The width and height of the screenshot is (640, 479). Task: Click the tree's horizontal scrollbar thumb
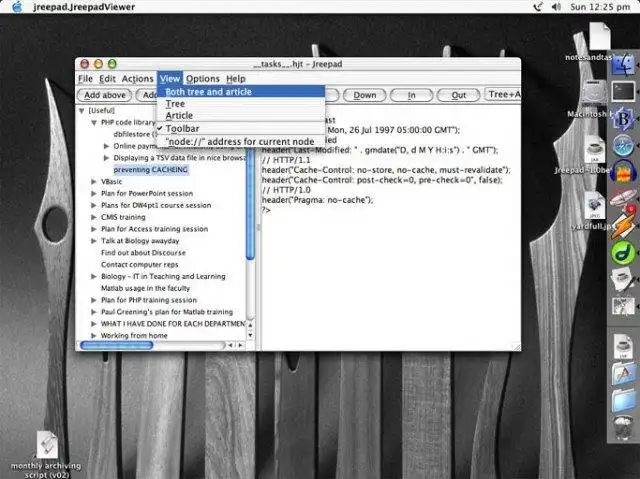[117, 346]
